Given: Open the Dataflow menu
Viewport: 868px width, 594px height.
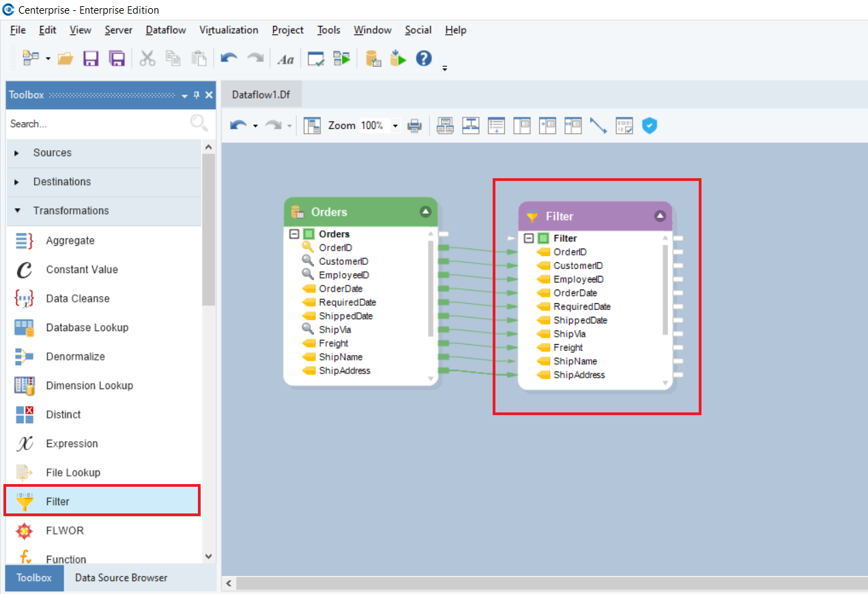Looking at the screenshot, I should pos(166,30).
